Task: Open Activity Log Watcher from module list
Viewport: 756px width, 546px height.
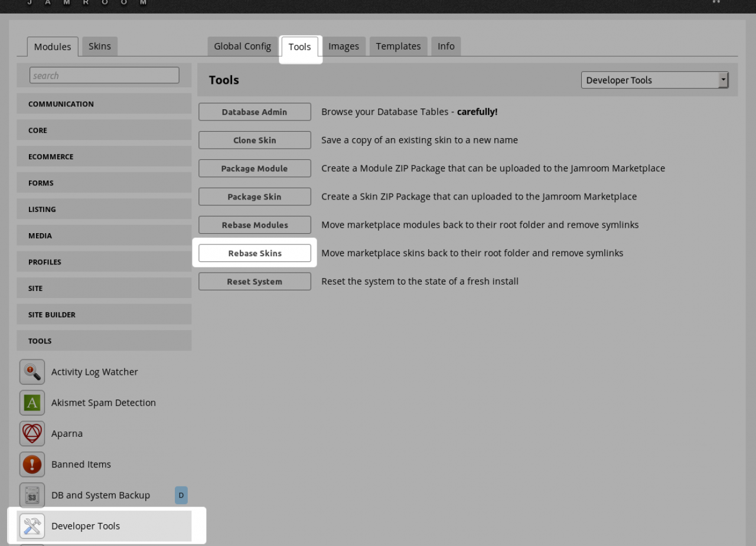Action: pyautogui.click(x=94, y=372)
